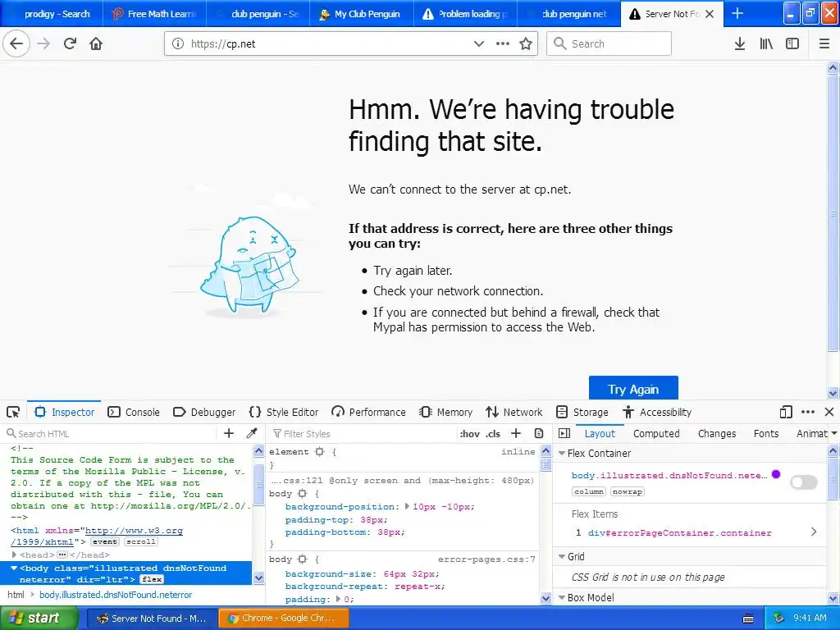Collapse the Grid section

click(x=562, y=557)
